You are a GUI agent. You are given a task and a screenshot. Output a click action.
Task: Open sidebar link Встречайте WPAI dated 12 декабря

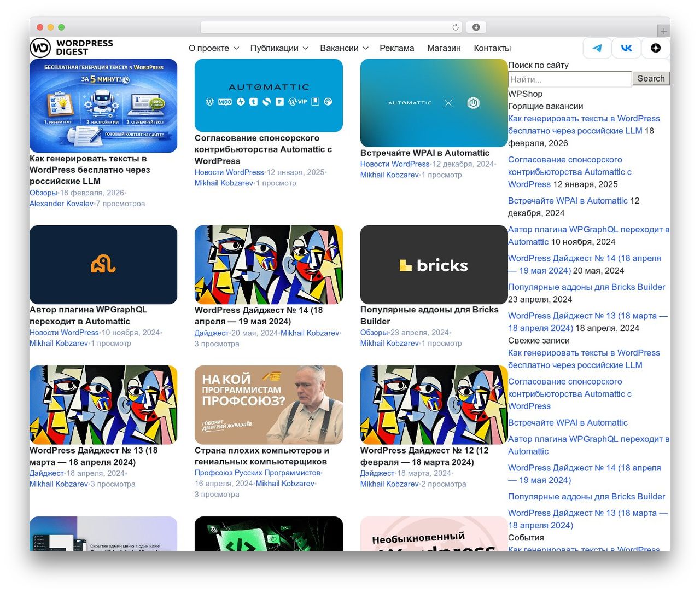[568, 201]
